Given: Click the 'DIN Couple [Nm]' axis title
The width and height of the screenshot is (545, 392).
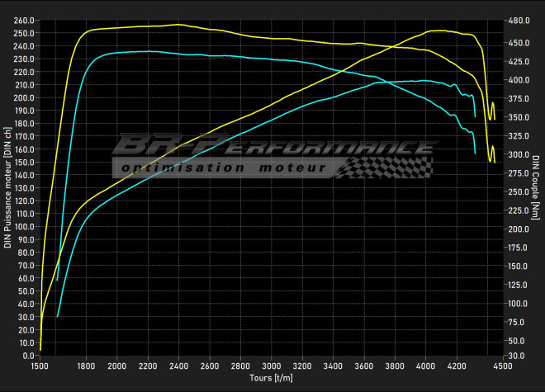Looking at the screenshot, I should click(536, 190).
